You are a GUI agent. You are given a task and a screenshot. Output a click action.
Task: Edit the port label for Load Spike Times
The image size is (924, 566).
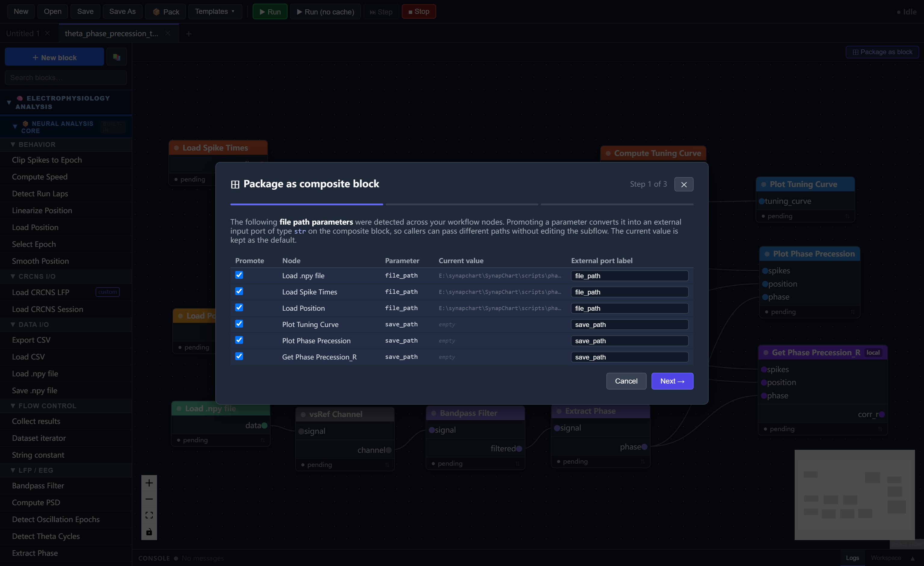pyautogui.click(x=629, y=292)
